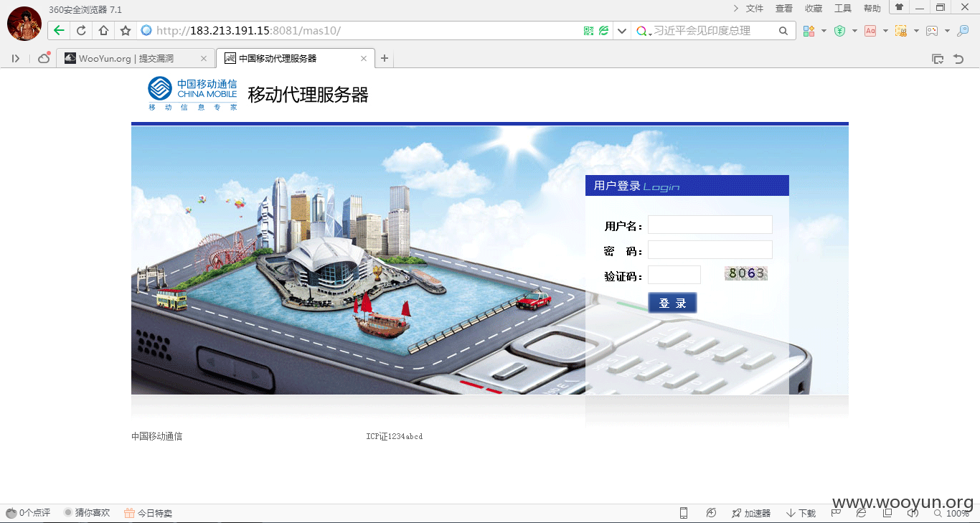
Task: Close the 中国移动代理服务器 tab
Action: pyautogui.click(x=364, y=59)
